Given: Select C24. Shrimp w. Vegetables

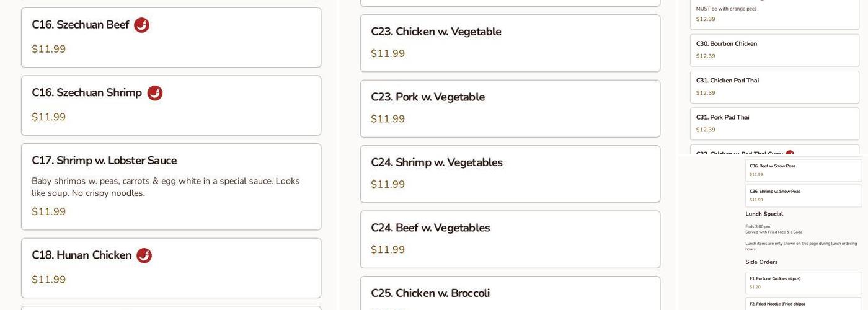Looking at the screenshot, I should pos(510,174).
